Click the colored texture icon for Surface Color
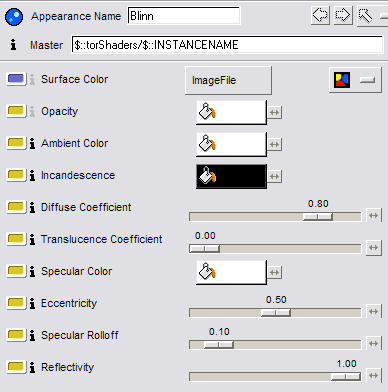The width and height of the screenshot is (388, 392). coord(342,80)
